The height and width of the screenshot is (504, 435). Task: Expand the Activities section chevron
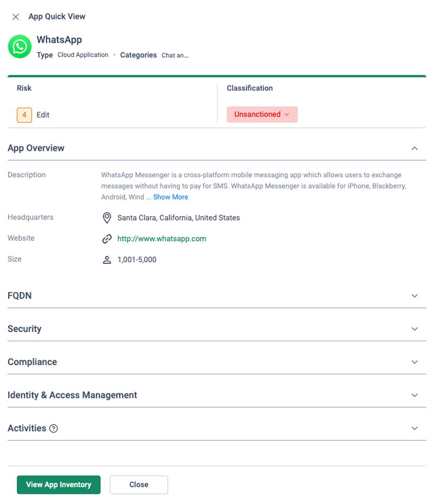click(414, 428)
